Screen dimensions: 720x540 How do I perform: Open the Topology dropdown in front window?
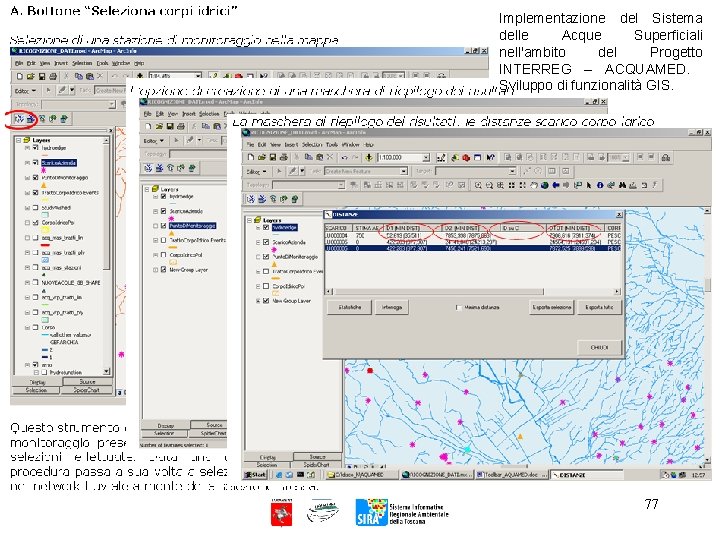click(x=341, y=185)
